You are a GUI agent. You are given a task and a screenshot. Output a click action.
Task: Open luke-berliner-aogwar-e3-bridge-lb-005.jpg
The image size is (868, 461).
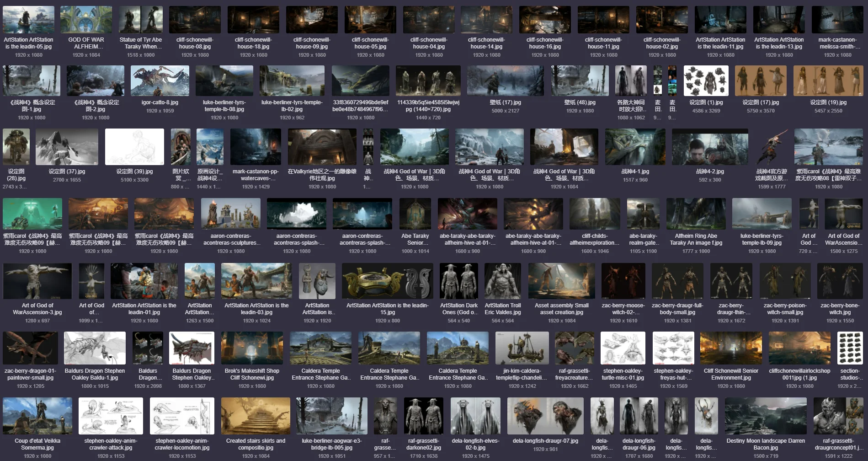pyautogui.click(x=331, y=416)
